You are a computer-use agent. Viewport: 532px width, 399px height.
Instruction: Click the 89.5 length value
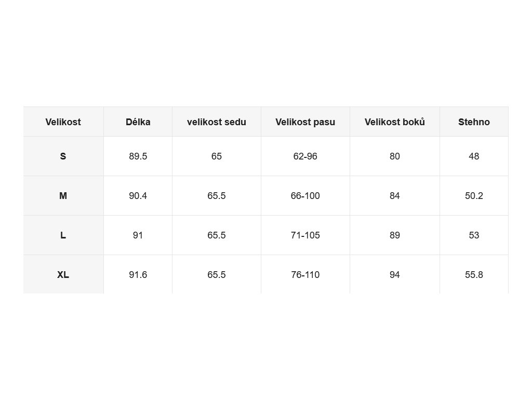[x=138, y=156]
